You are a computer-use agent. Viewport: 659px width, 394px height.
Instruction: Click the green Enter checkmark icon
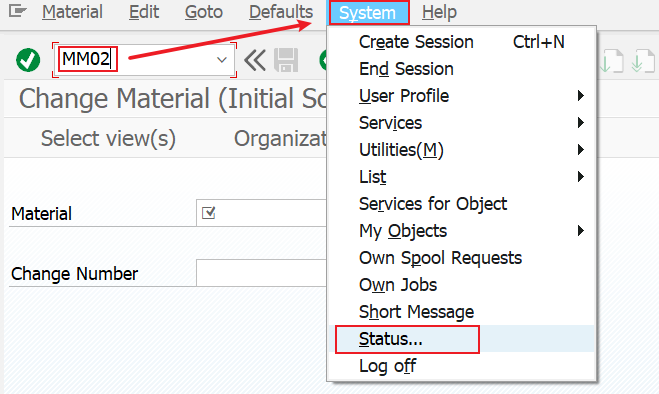pos(28,60)
